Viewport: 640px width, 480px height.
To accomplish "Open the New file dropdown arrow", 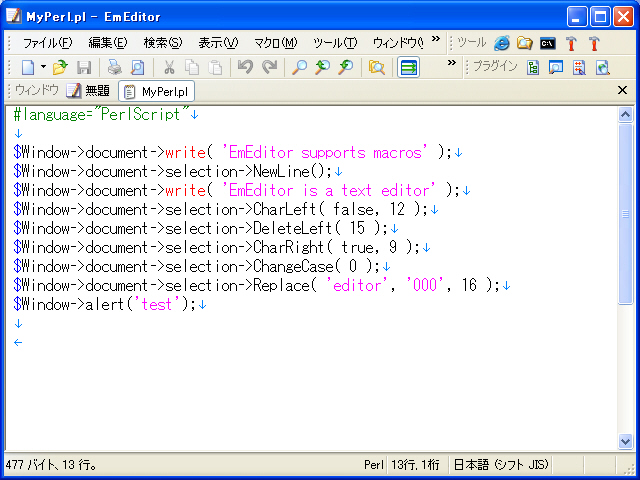I will click(43, 67).
